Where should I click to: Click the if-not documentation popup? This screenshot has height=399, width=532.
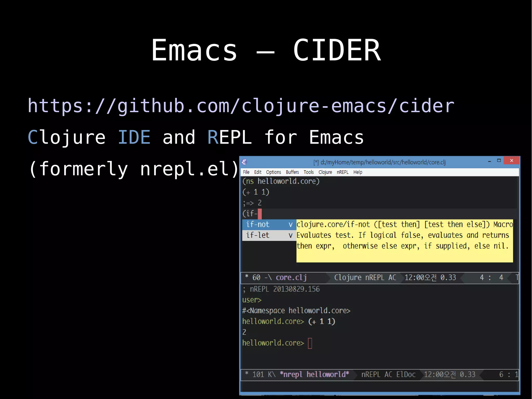(404, 241)
